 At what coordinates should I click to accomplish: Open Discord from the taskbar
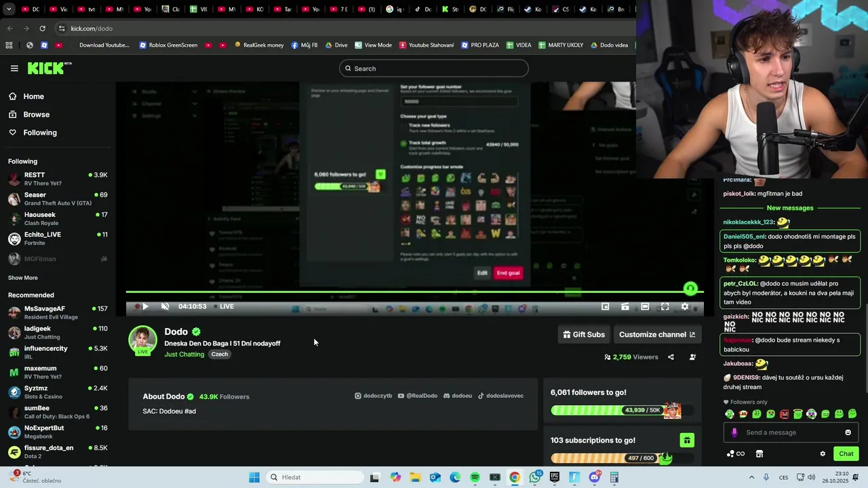595,477
